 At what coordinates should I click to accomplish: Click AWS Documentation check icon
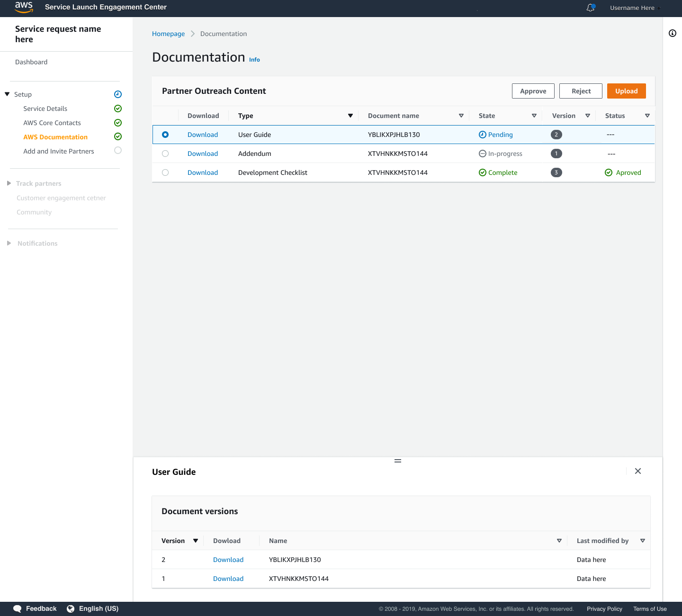tap(118, 136)
